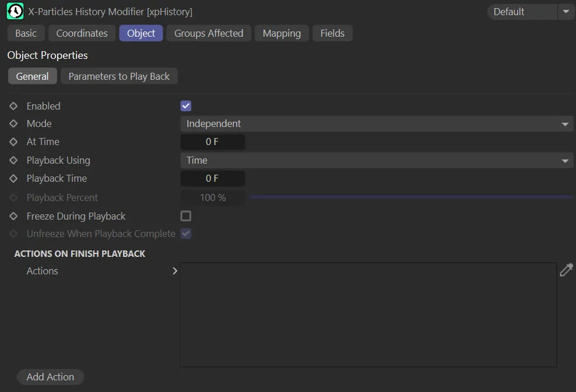Open the Parameters to Play Back section
This screenshot has width=576, height=392.
click(x=119, y=76)
